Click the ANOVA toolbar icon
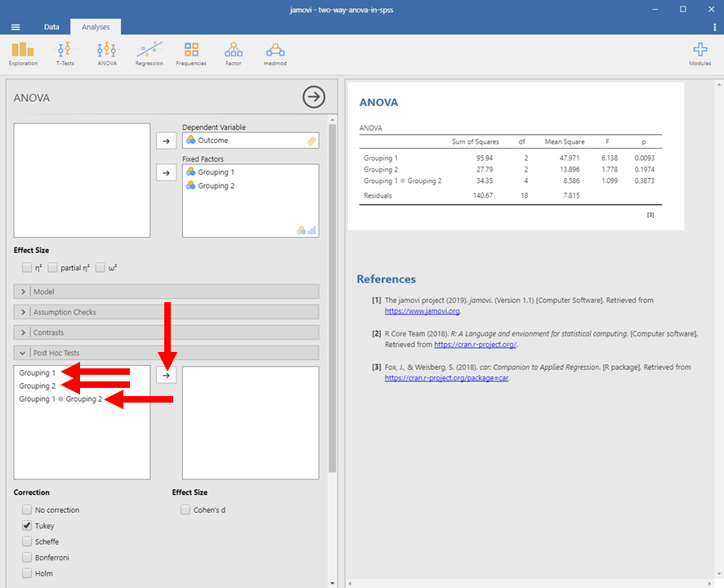The image size is (724, 588). (x=106, y=53)
